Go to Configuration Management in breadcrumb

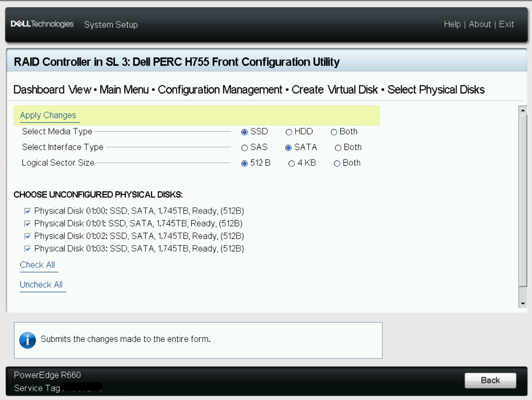(220, 90)
